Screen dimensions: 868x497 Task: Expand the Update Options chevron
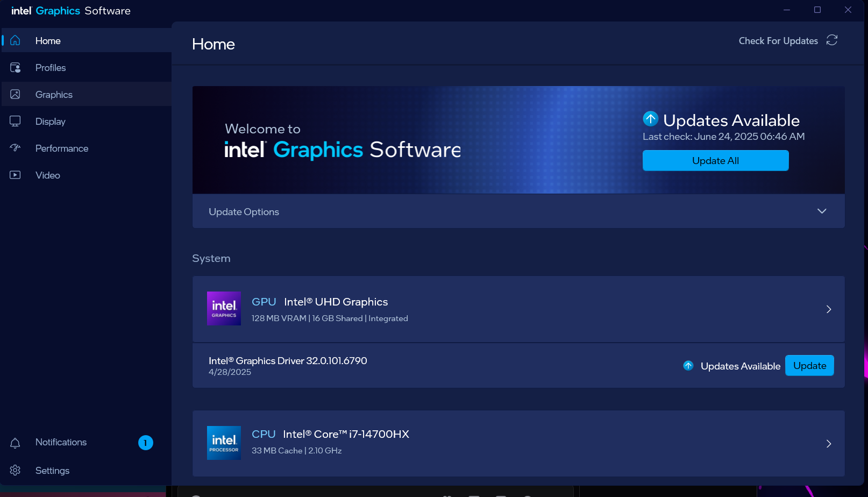click(x=822, y=211)
